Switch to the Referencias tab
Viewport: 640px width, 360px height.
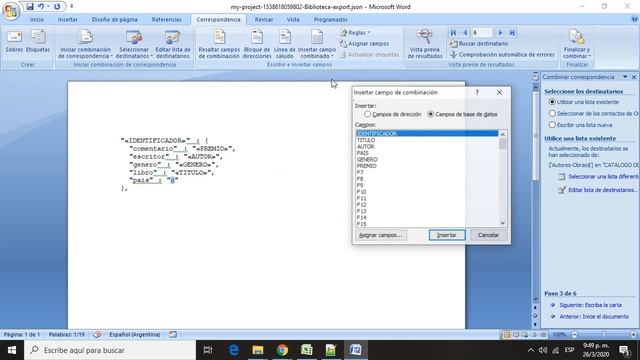coord(167,20)
